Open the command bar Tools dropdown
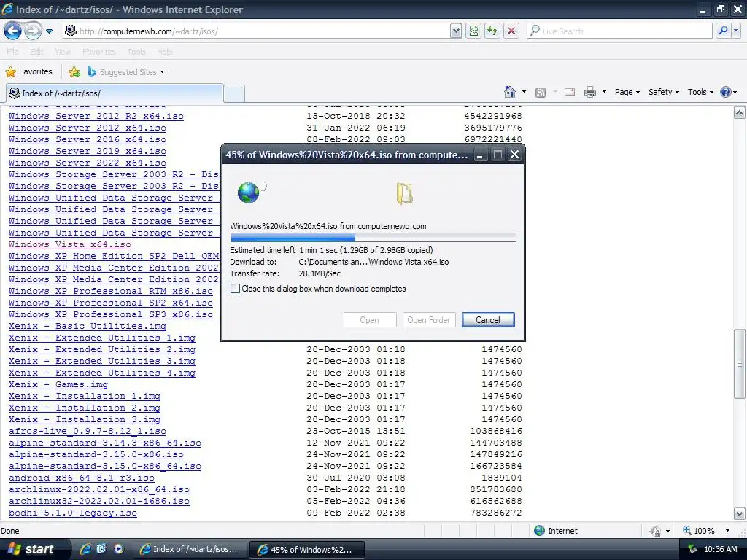747x560 pixels. (700, 92)
